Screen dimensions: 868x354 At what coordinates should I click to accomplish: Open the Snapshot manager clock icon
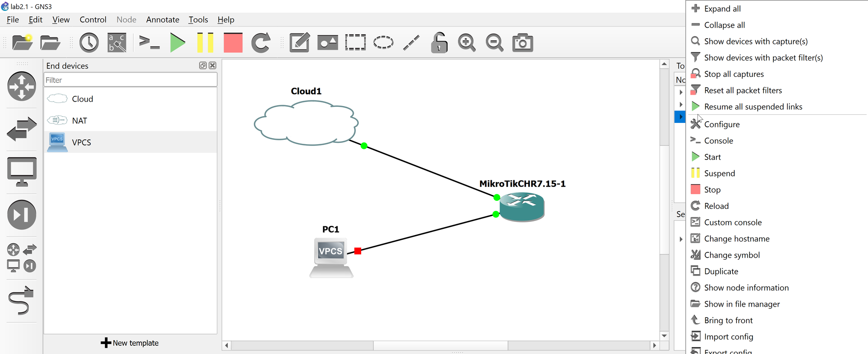(x=89, y=43)
